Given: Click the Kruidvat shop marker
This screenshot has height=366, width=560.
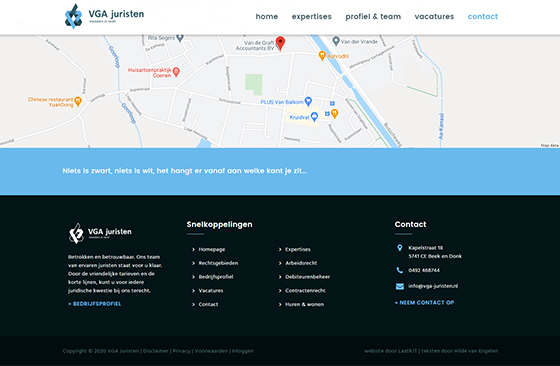Looking at the screenshot, I should tap(314, 116).
